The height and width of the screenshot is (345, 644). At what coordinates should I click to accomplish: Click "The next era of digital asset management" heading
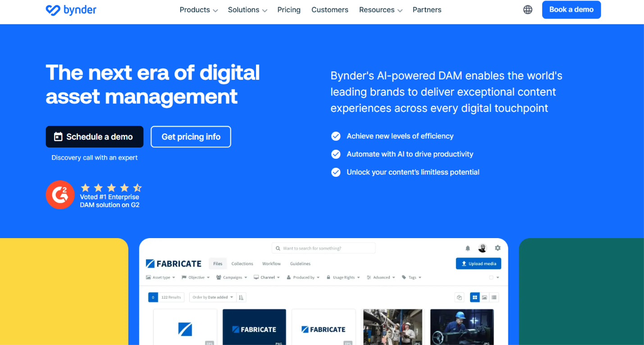(x=153, y=84)
